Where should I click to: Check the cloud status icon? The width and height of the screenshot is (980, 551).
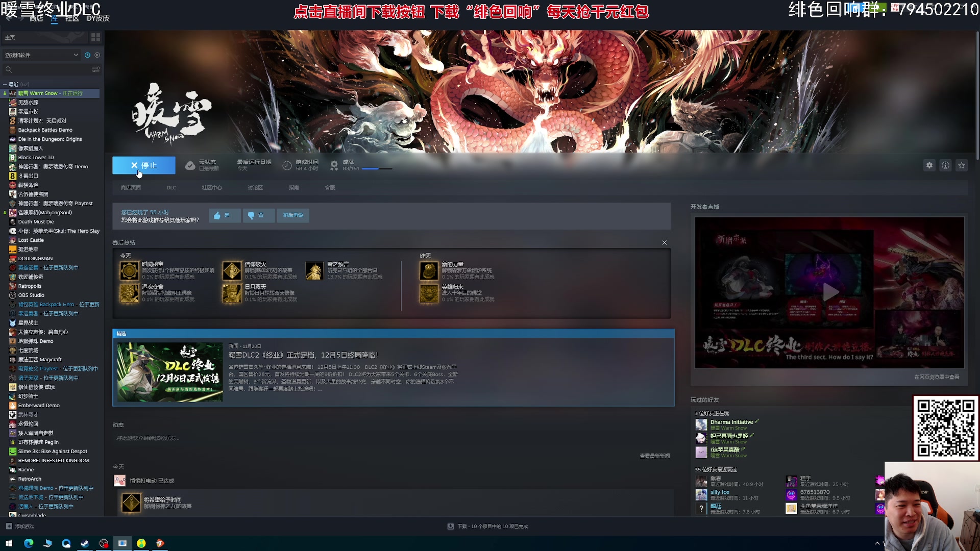pos(190,165)
